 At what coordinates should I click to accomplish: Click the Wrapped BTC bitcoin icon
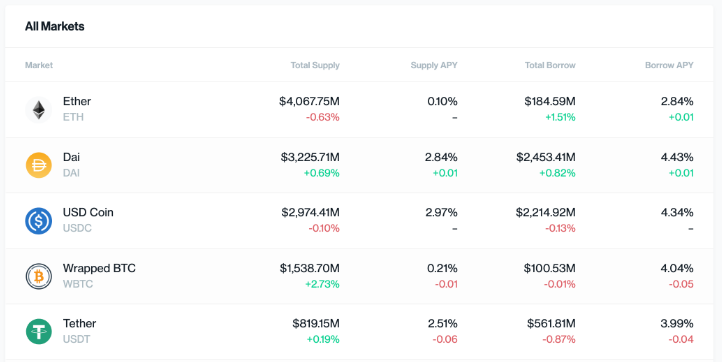click(x=39, y=276)
